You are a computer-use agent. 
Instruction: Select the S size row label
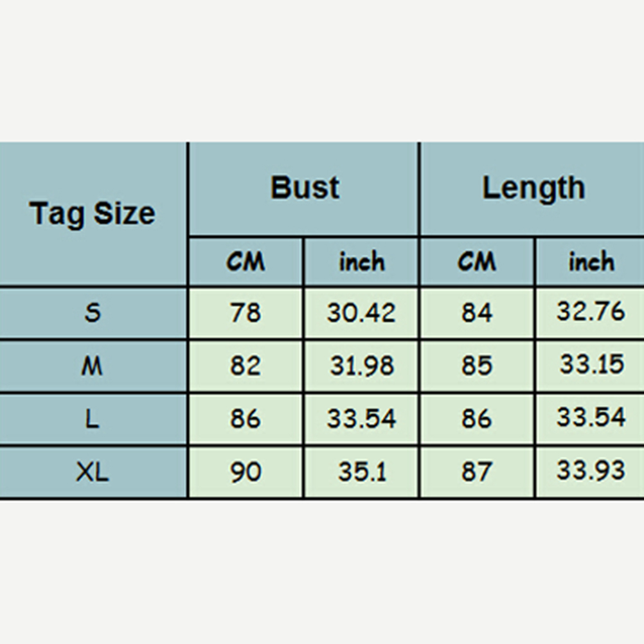coord(93,313)
